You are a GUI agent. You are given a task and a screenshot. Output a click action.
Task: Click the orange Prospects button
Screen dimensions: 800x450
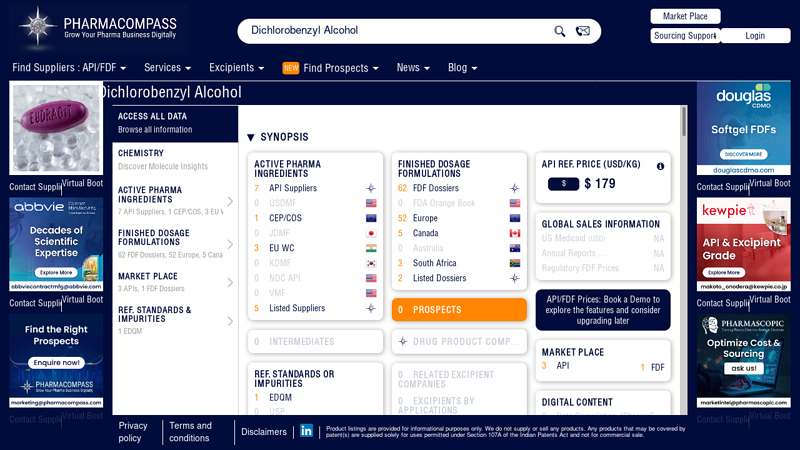point(459,310)
